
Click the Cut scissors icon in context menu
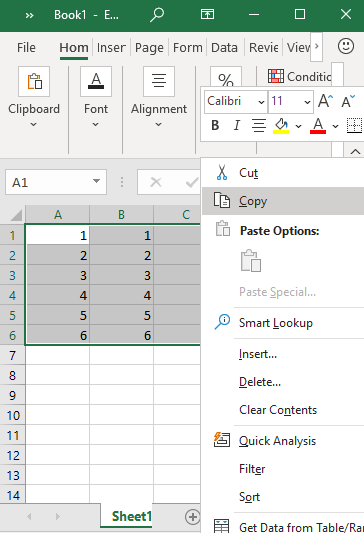222,173
